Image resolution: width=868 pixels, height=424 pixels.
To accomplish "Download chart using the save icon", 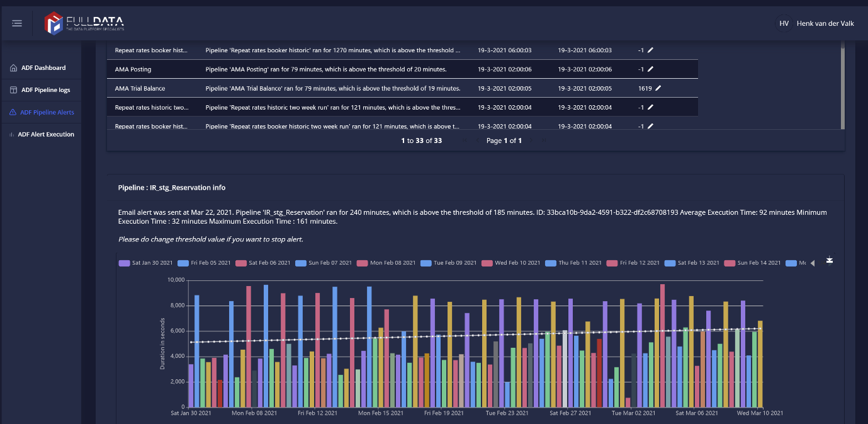I will tap(830, 260).
